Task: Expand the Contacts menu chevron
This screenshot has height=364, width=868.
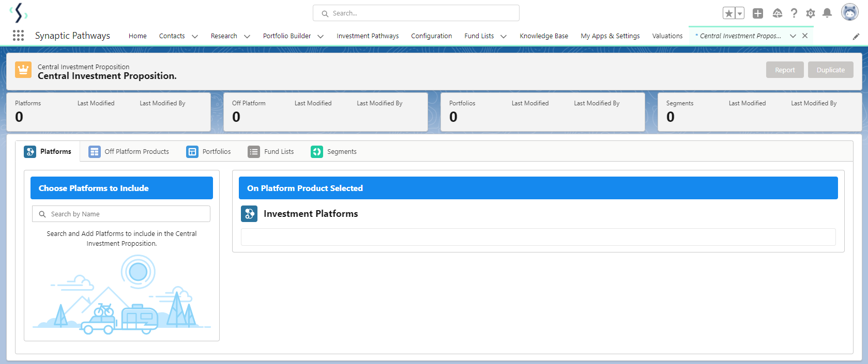Action: coord(195,36)
